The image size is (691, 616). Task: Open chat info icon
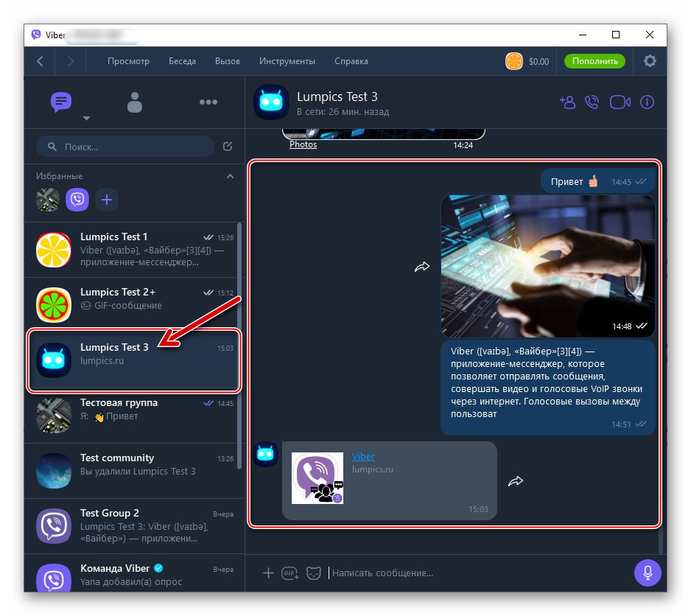pyautogui.click(x=647, y=102)
